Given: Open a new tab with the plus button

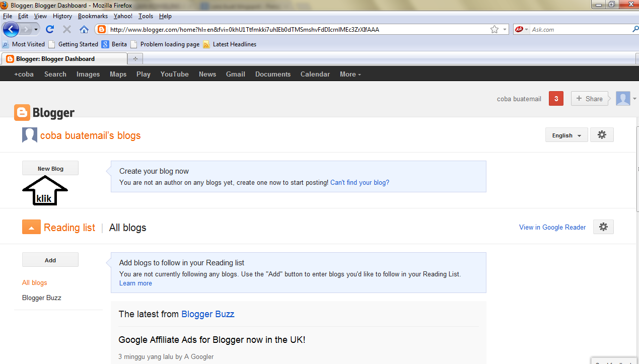Looking at the screenshot, I should click(135, 59).
